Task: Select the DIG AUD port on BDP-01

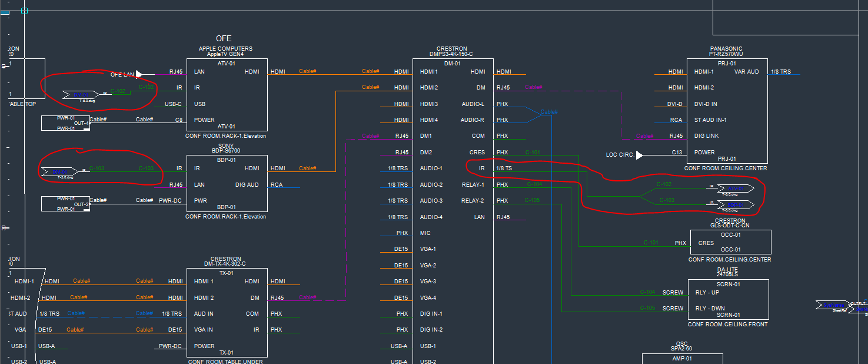Action: pos(247,184)
